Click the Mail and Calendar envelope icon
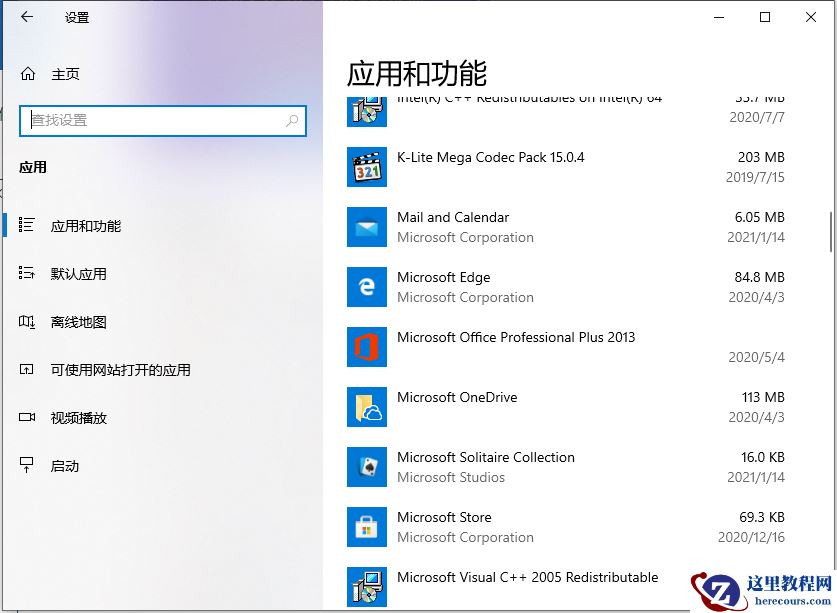 366,227
